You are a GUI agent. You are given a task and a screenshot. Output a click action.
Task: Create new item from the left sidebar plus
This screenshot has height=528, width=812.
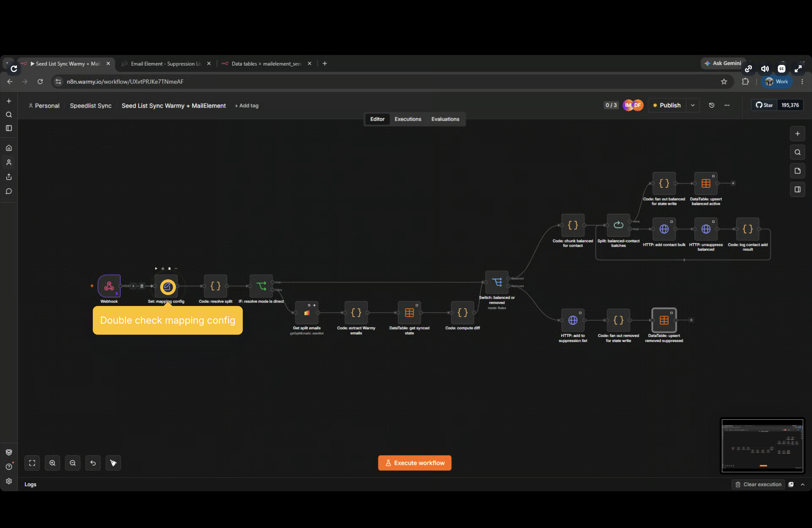pyautogui.click(x=9, y=101)
